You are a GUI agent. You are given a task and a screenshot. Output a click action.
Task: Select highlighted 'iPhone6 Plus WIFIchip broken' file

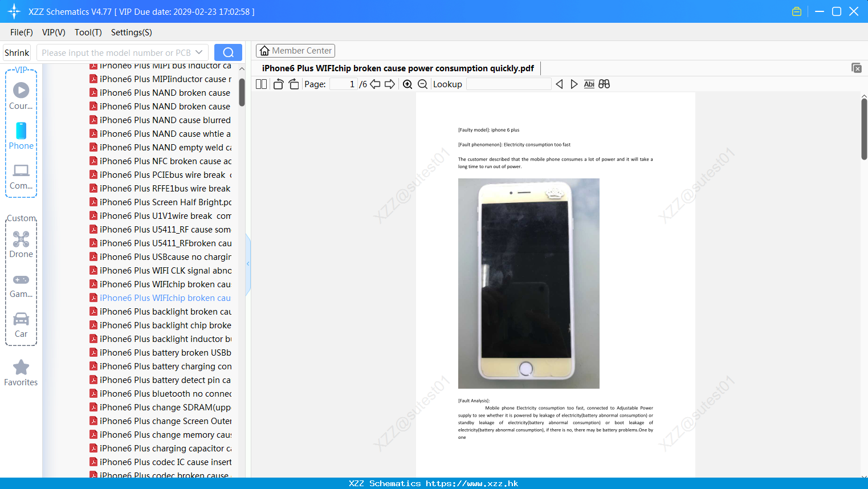click(x=160, y=298)
